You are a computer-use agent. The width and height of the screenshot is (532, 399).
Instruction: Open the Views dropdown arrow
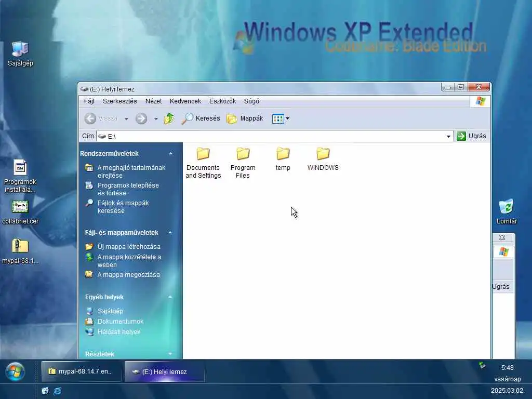pyautogui.click(x=288, y=118)
